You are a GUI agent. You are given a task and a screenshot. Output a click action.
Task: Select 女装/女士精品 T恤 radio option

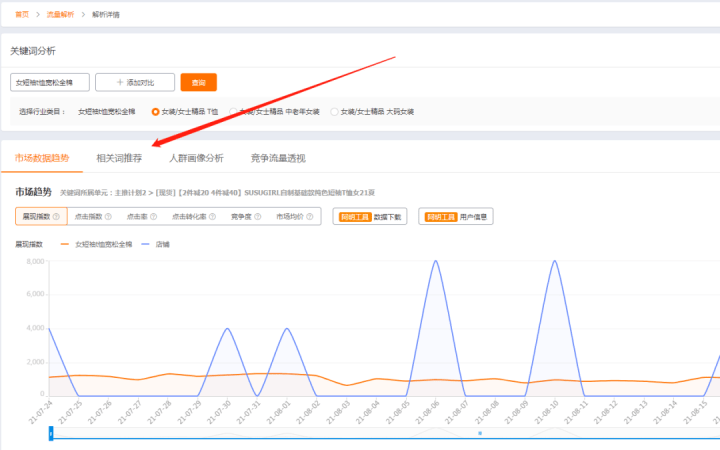155,111
